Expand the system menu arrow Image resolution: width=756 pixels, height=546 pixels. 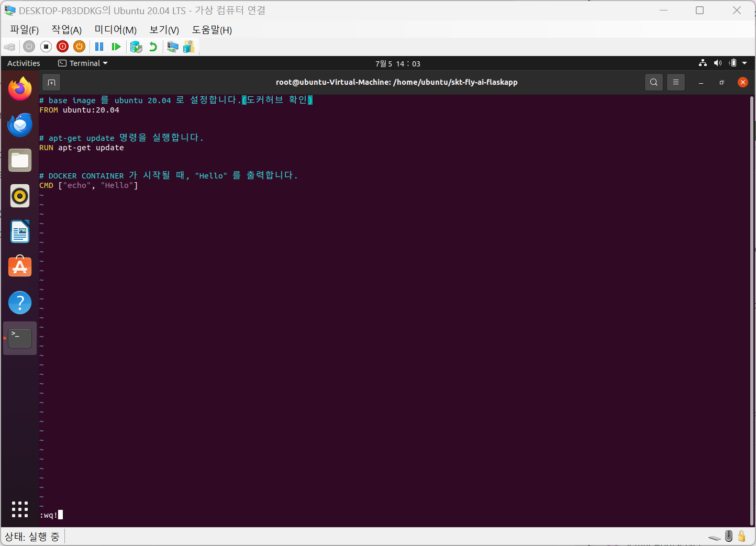744,63
